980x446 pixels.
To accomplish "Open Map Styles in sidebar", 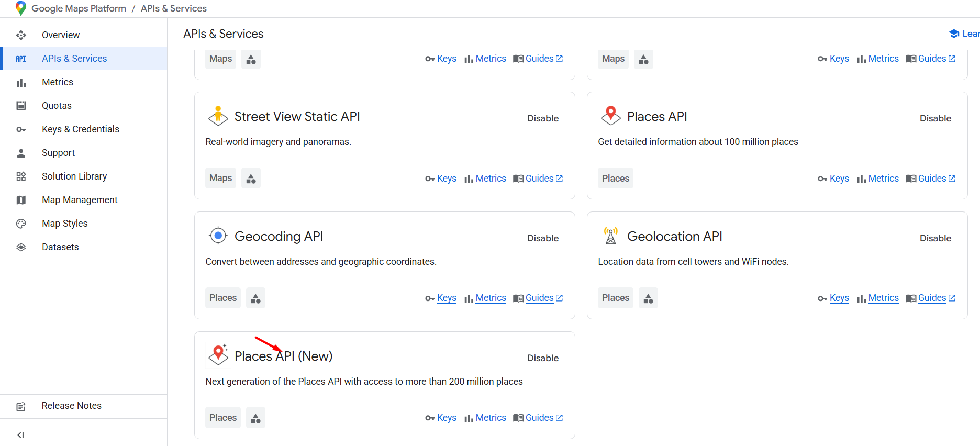I will [64, 224].
